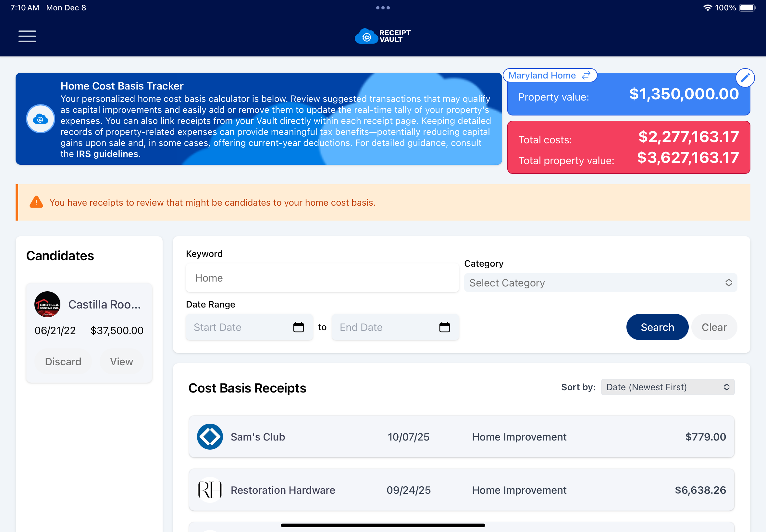
Task: Click the Restoration Hardware RH logo
Action: 210,490
